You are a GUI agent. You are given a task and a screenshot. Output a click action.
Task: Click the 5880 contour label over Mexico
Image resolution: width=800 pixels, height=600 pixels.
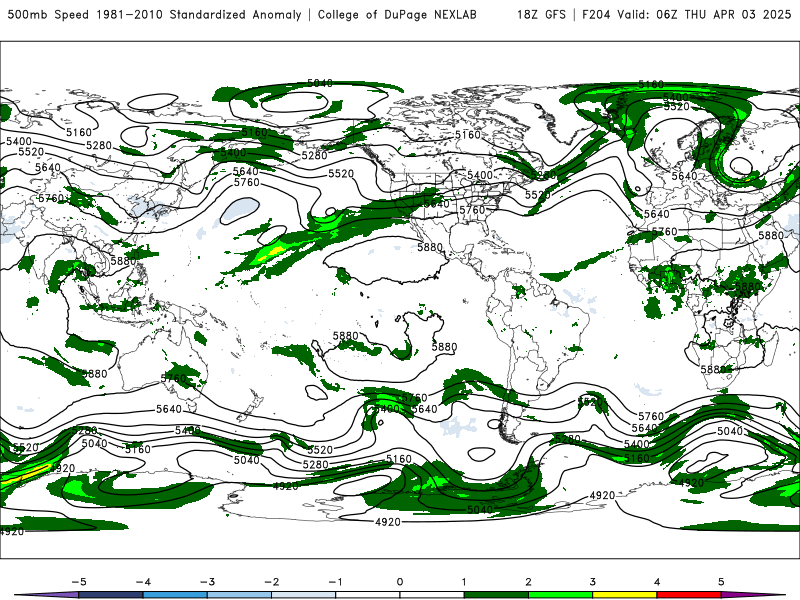coord(430,247)
